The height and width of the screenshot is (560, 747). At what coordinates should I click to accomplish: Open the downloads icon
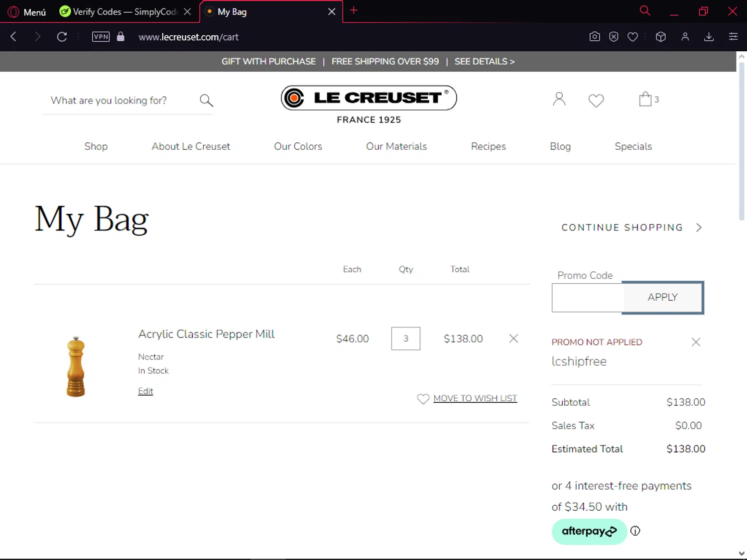pyautogui.click(x=709, y=36)
